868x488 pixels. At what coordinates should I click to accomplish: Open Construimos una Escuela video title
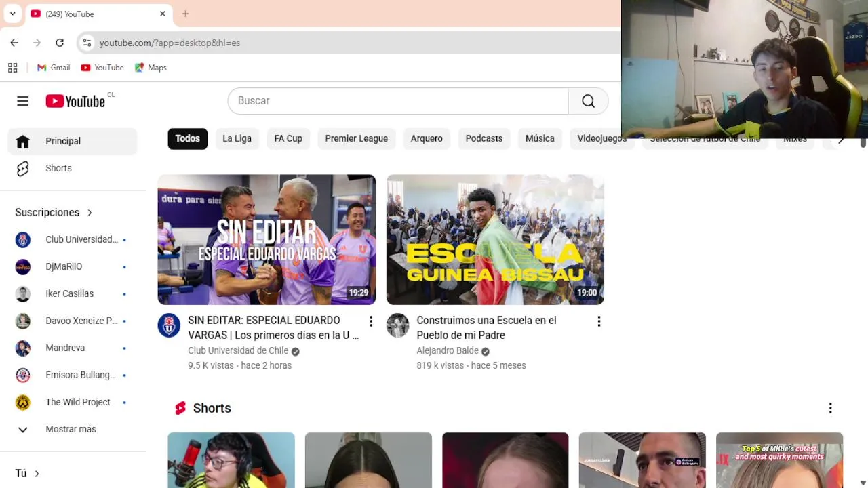pyautogui.click(x=486, y=327)
